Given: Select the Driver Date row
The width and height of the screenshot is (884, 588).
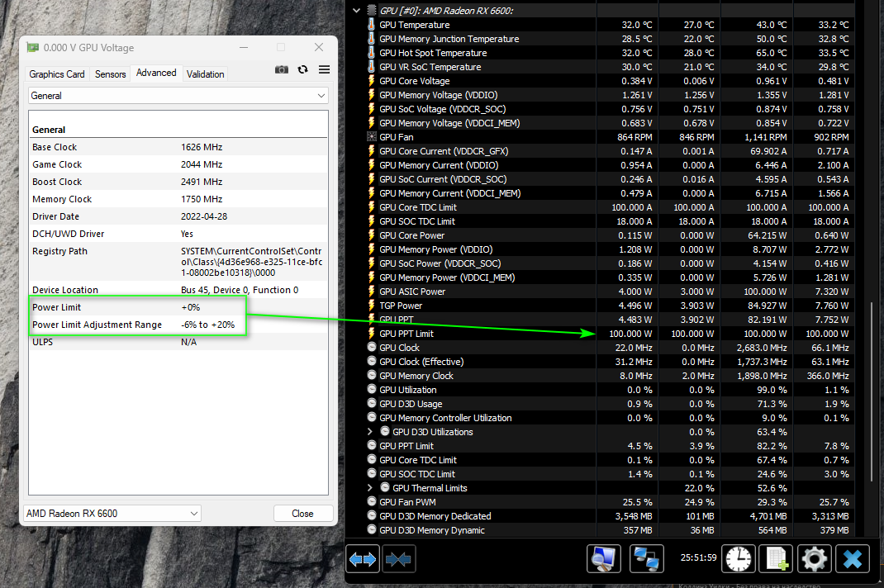Looking at the screenshot, I should pyautogui.click(x=178, y=216).
